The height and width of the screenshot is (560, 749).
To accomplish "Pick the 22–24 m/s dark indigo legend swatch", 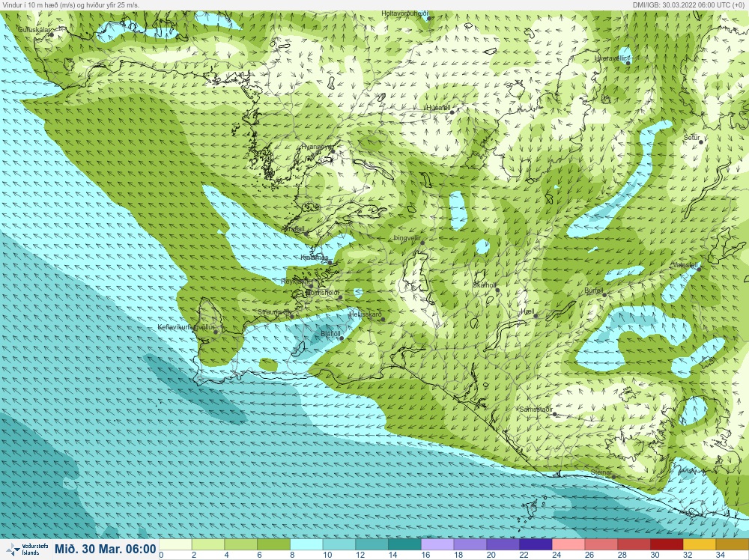I will pos(536,545).
